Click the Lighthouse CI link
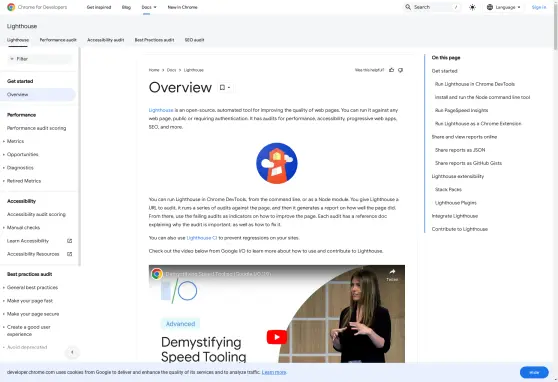 [x=202, y=238]
